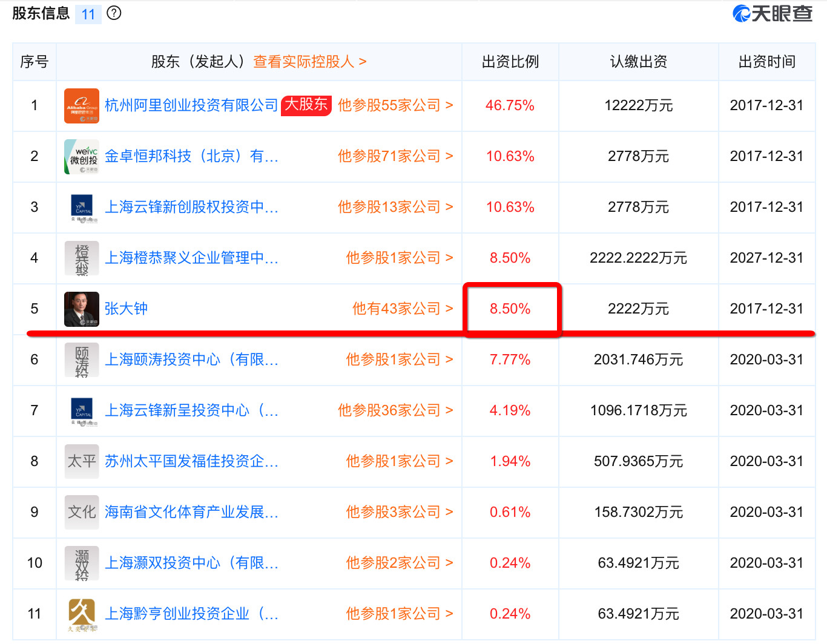Viewport: 827px width, 644px height.
Task: Click the 文化 logo icon in row 9
Action: tap(82, 512)
